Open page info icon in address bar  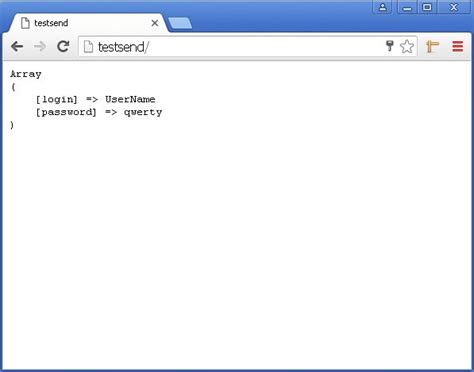click(88, 47)
